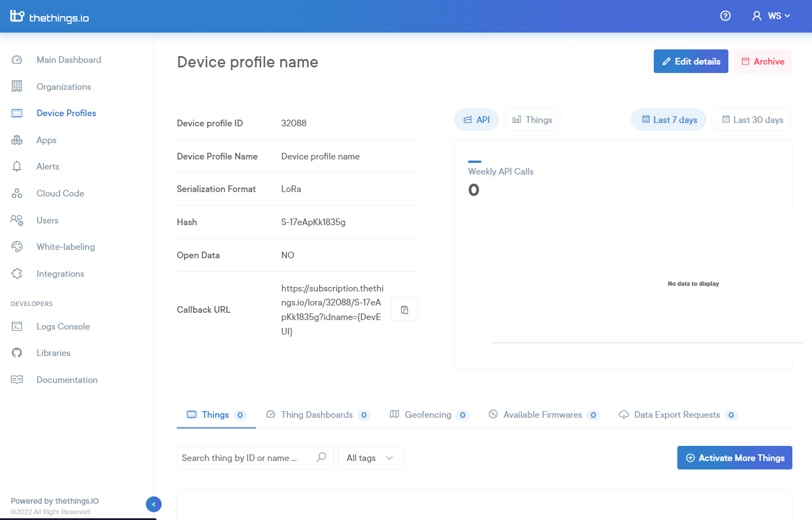Click the search thing input field
Image resolution: width=812 pixels, height=520 pixels.
click(x=255, y=458)
